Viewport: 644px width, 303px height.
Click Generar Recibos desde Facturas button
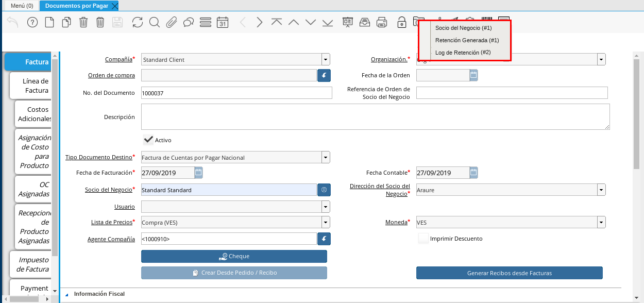coord(509,273)
